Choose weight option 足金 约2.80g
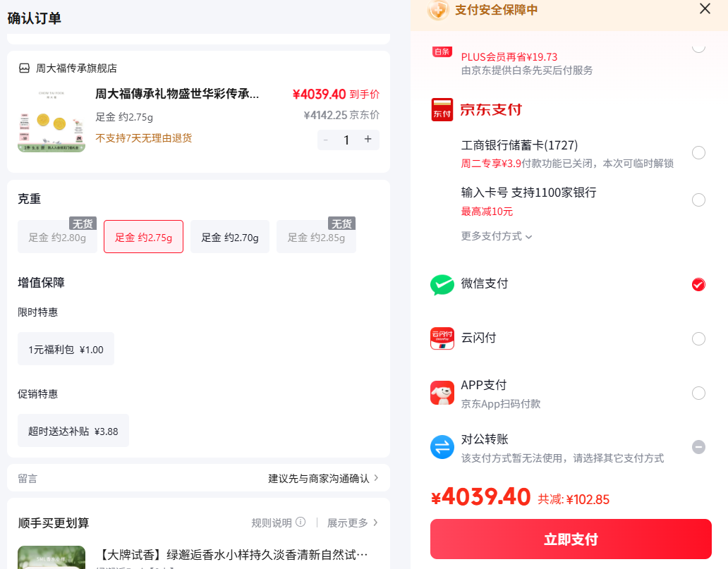728x569 pixels. [58, 237]
